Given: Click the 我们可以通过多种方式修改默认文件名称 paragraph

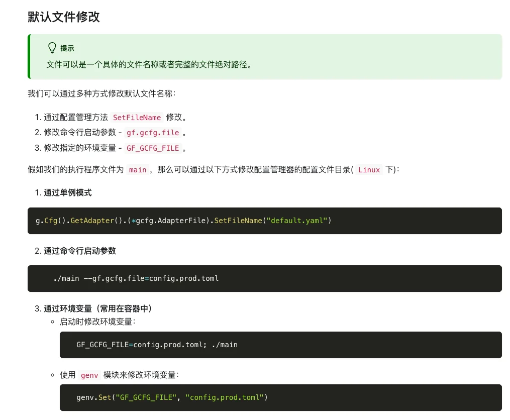Looking at the screenshot, I should click(102, 93).
